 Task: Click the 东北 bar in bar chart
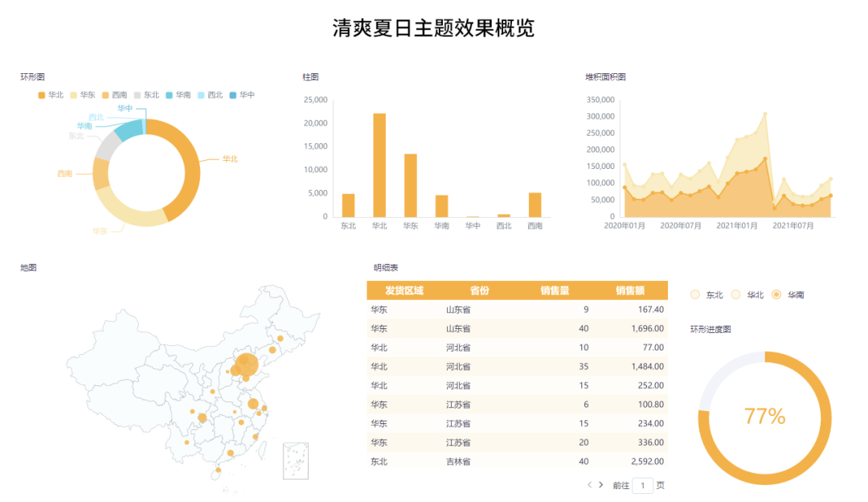(x=348, y=205)
